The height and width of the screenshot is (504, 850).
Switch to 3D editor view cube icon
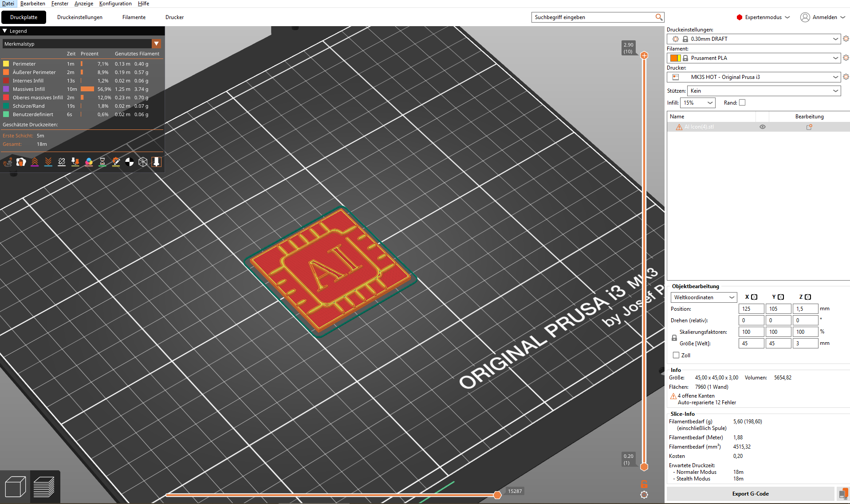pos(16,487)
